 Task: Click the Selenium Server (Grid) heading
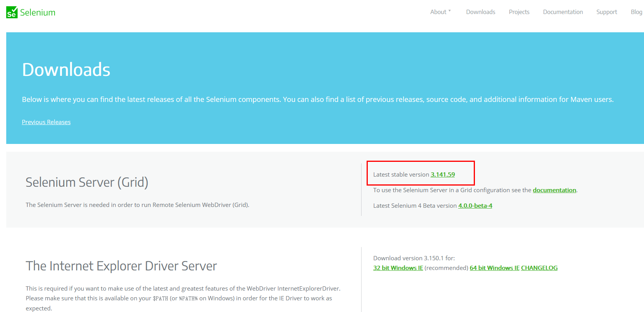click(x=87, y=182)
